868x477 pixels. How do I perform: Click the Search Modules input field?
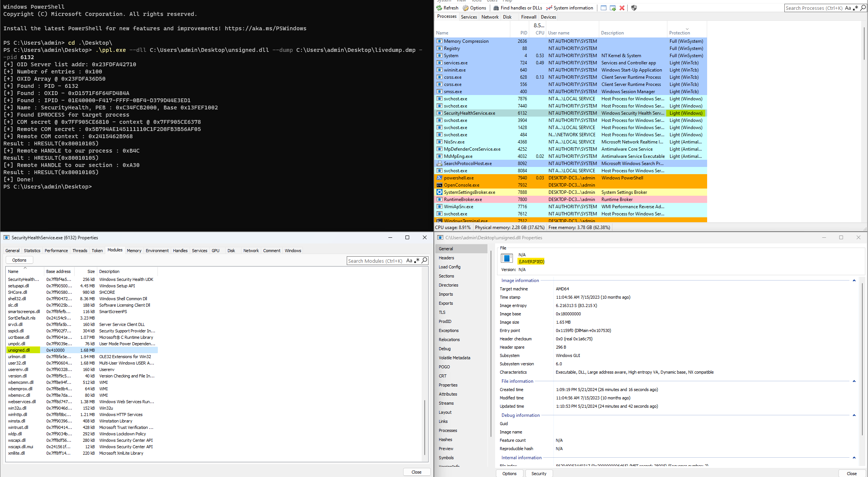click(375, 261)
